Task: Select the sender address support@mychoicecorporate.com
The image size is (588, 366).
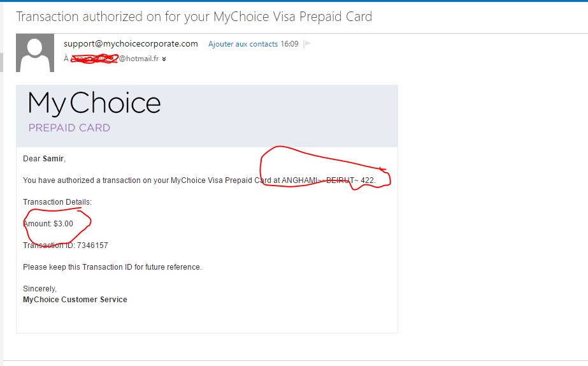Action: [x=131, y=44]
